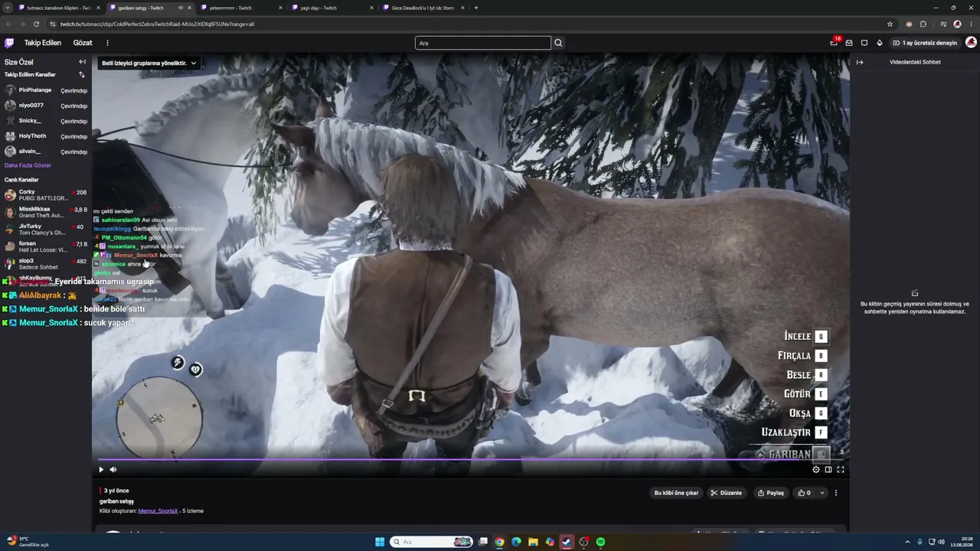Switch the player to theatre mode
The height and width of the screenshot is (551, 980).
(828, 469)
